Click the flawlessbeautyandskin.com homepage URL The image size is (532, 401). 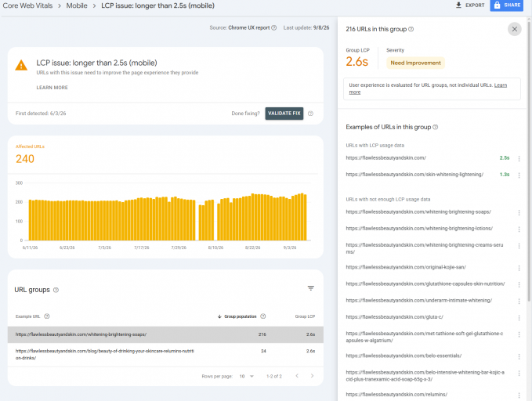click(x=385, y=157)
